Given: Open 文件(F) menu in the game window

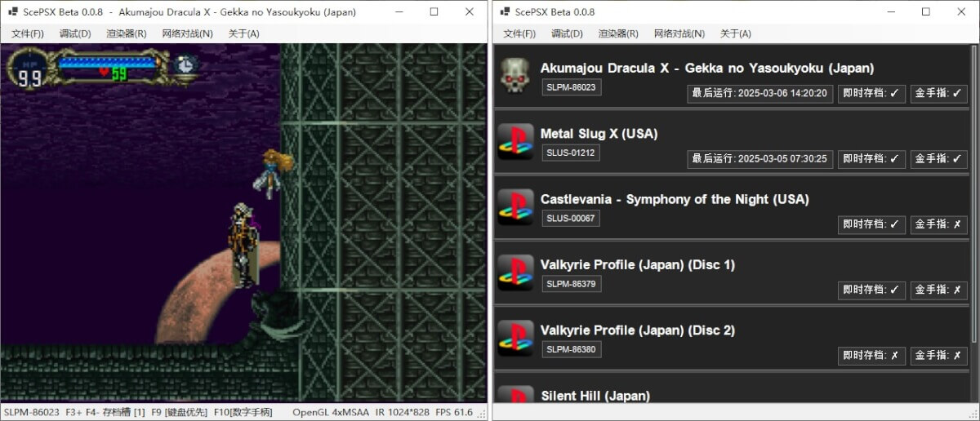Looking at the screenshot, I should pyautogui.click(x=29, y=33).
